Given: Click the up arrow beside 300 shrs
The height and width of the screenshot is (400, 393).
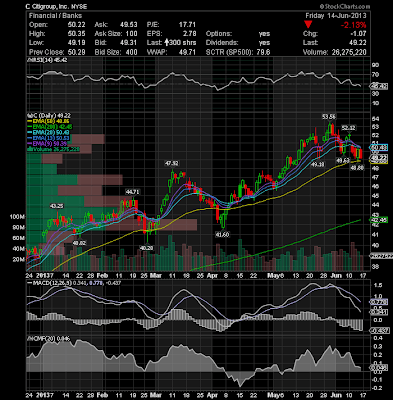Looking at the screenshot, I should pyautogui.click(x=166, y=43).
